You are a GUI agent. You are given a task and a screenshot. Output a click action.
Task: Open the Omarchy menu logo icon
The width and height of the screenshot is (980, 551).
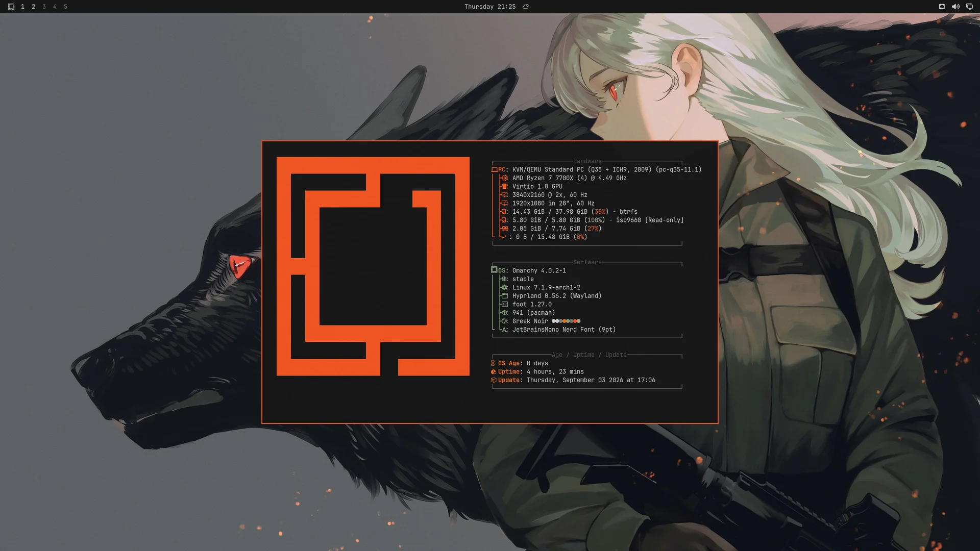point(11,7)
